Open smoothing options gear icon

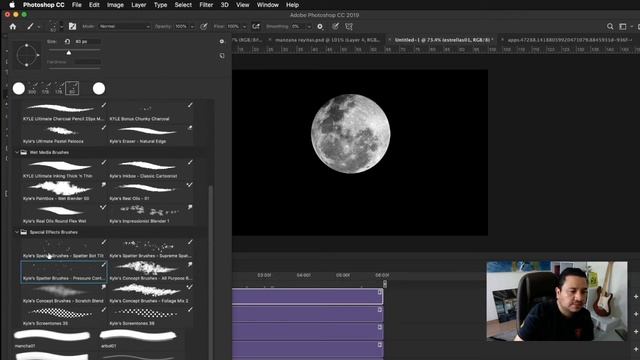(x=320, y=27)
